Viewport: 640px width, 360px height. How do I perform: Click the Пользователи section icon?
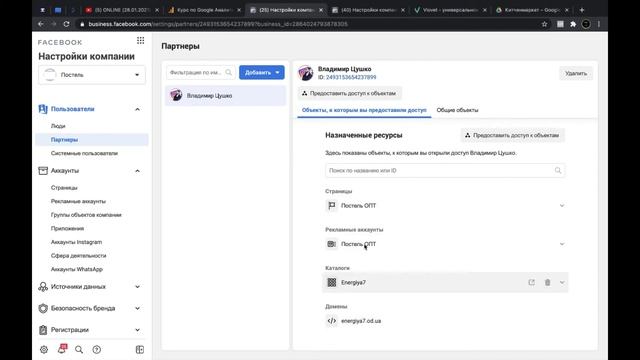(x=43, y=109)
